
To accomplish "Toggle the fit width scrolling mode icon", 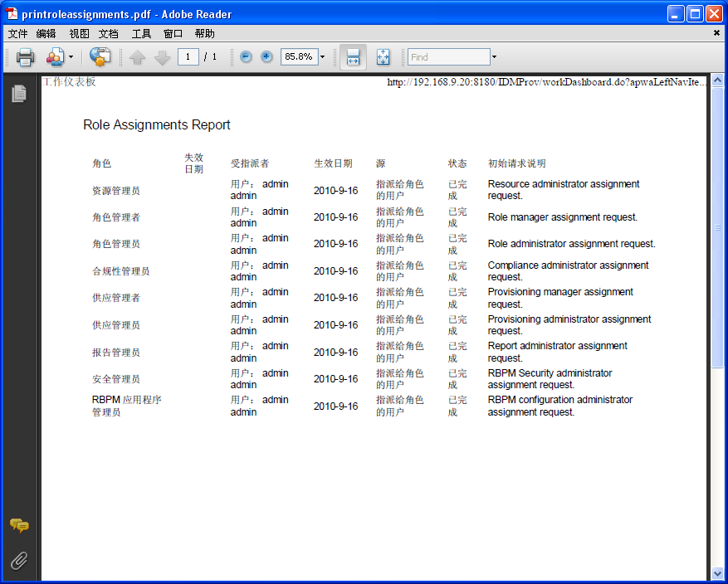I will (x=354, y=57).
